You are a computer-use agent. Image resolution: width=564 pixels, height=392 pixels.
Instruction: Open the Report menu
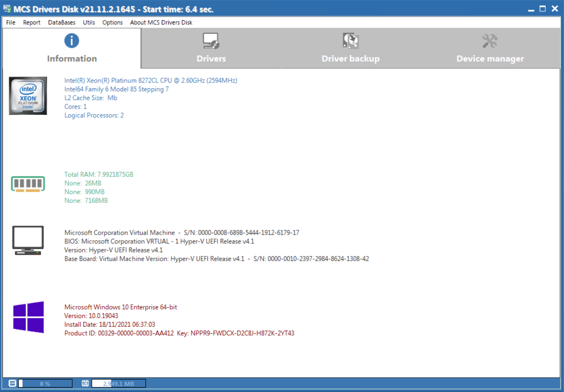(x=32, y=22)
